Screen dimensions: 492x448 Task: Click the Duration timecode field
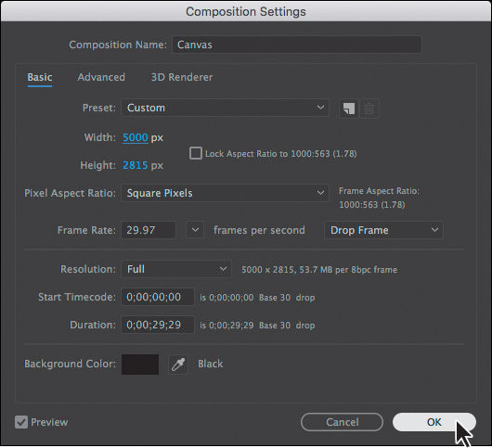pos(158,325)
